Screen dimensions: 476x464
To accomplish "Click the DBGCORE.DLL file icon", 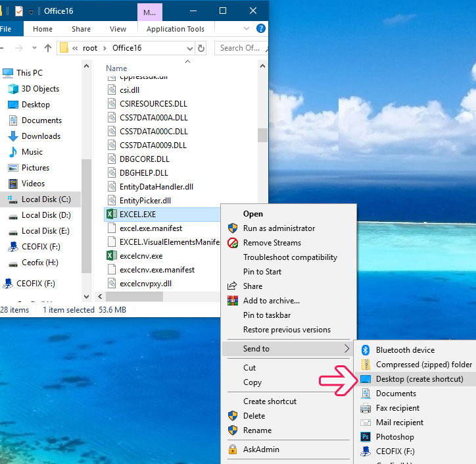I will coord(112,159).
